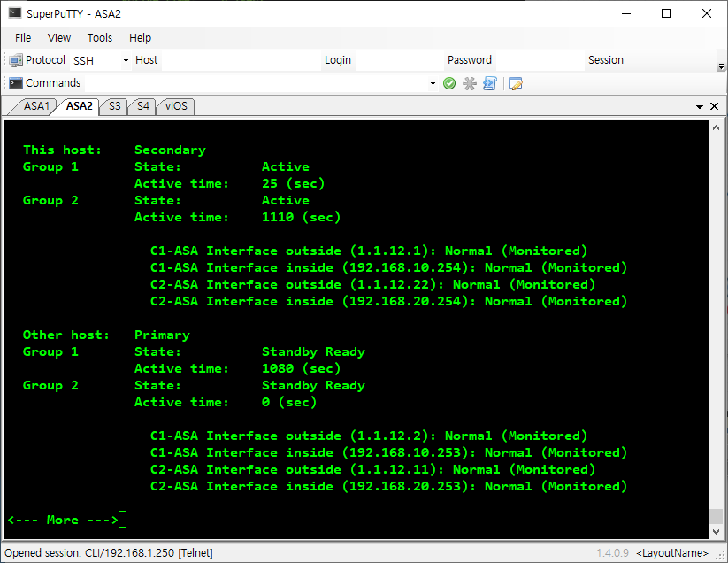
Task: Open the S4 session tab
Action: pos(143,106)
